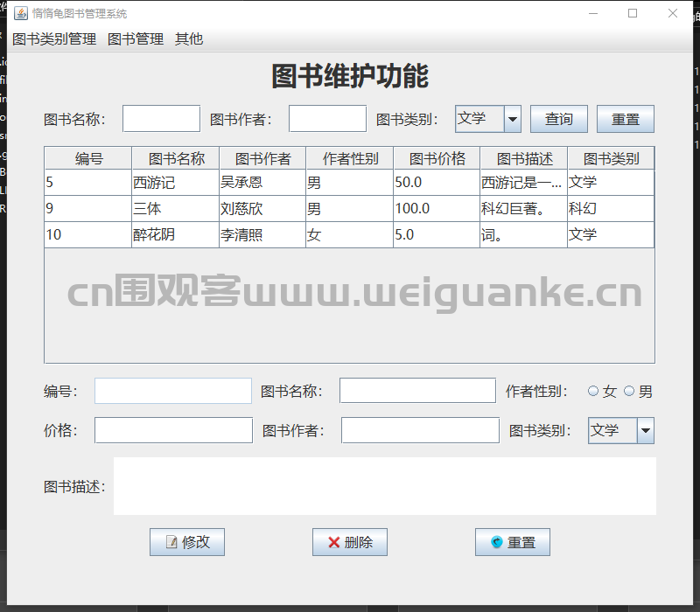Click the 图书价格 column header
Screen dimensions: 700x612
click(x=437, y=158)
